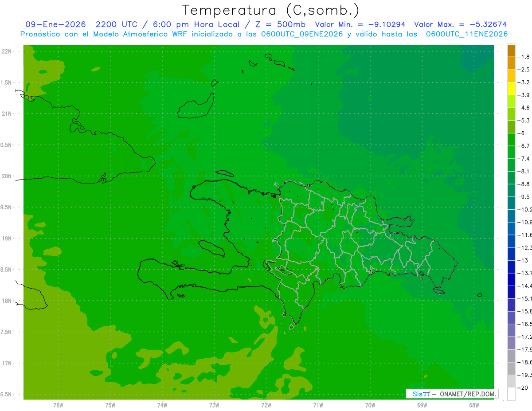Click the "68W" longitude label
532x411 pixels.
[474, 405]
